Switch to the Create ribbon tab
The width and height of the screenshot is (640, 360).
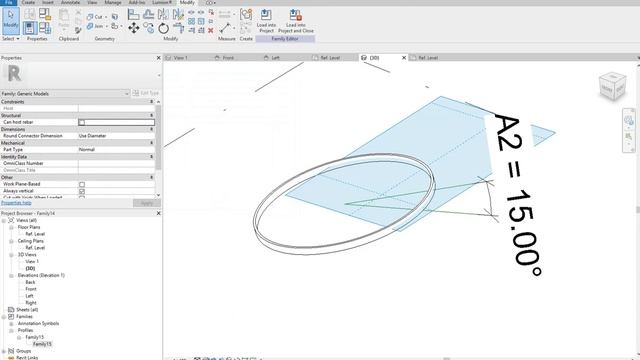28,2
